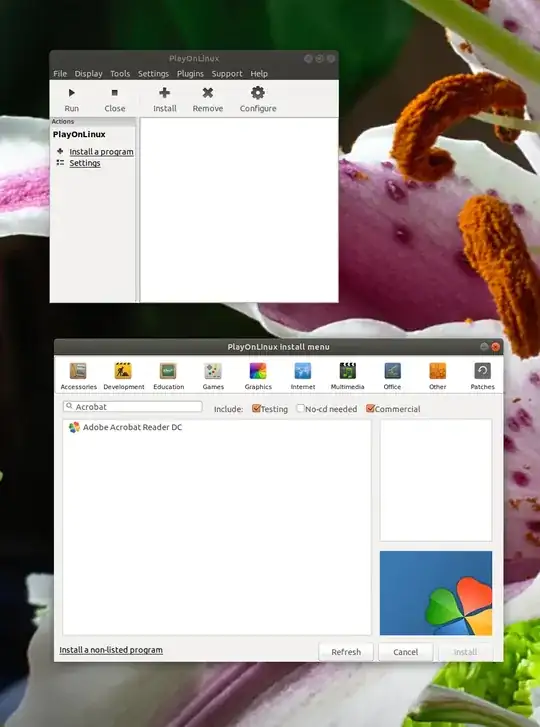Open the Plugins menu

(190, 73)
